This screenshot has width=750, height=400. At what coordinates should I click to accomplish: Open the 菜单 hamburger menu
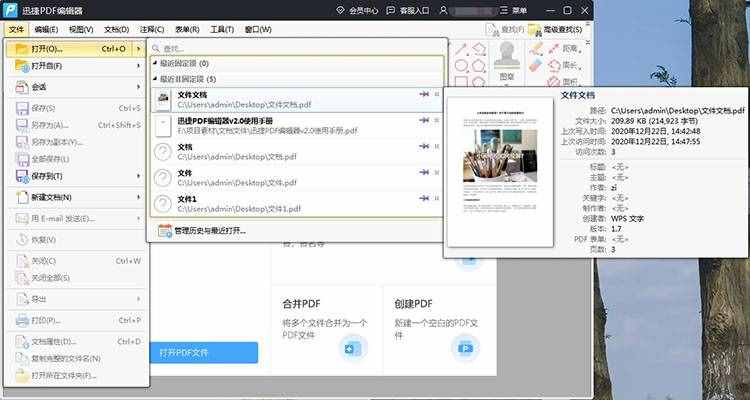(x=514, y=10)
